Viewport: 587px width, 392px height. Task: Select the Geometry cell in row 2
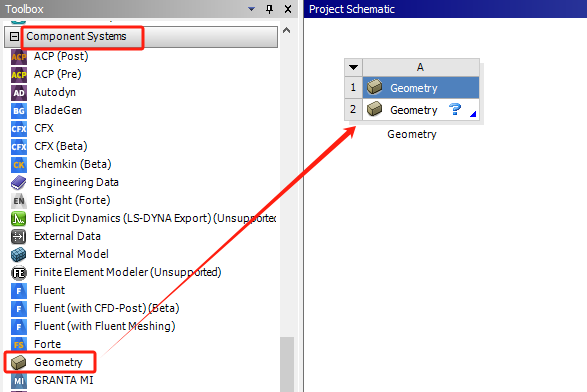click(421, 110)
